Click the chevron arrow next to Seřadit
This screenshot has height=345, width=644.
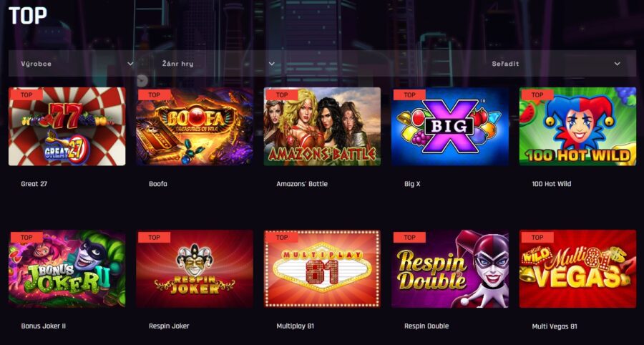click(617, 64)
